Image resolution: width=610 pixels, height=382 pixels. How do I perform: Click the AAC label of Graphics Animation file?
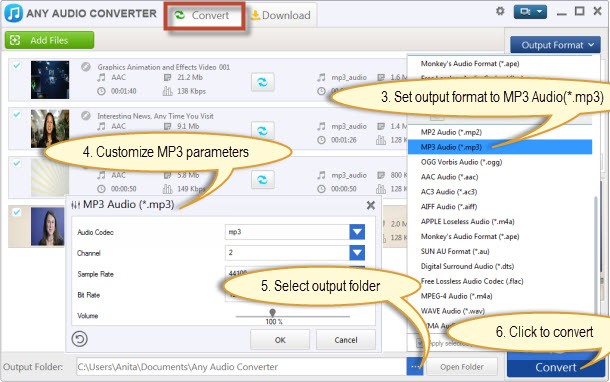[x=118, y=77]
